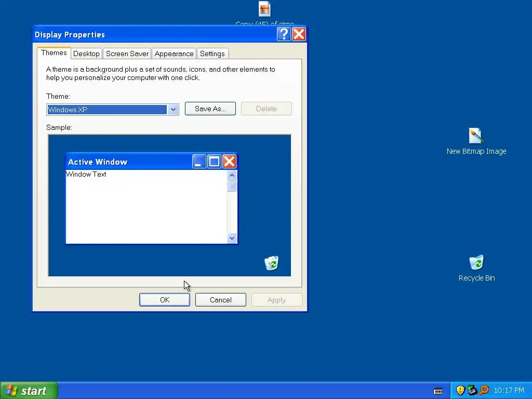Click the sample window's minimize icon

pos(199,162)
